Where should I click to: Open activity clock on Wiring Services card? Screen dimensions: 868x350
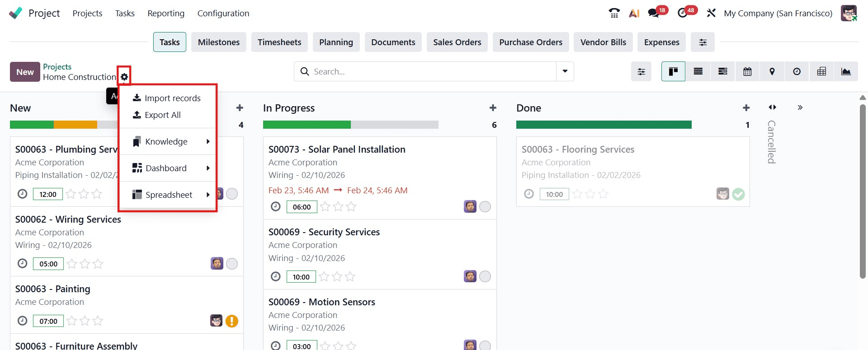coord(22,263)
